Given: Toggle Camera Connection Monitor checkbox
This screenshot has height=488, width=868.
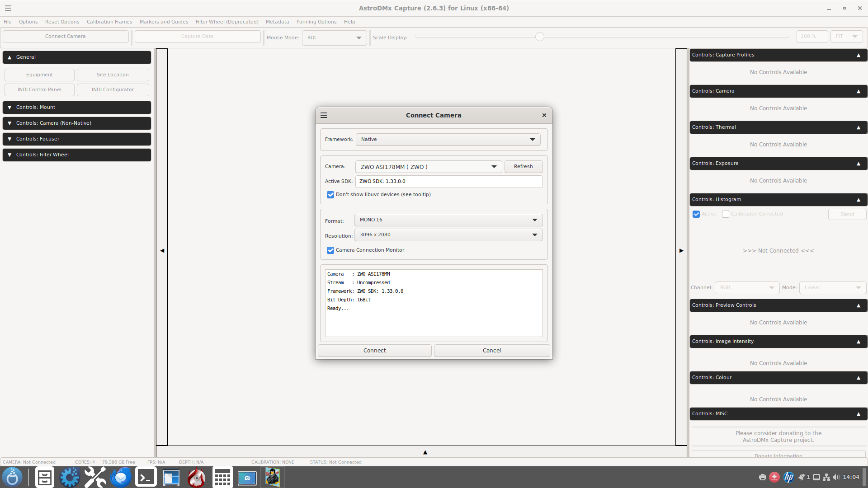Looking at the screenshot, I should click(330, 250).
